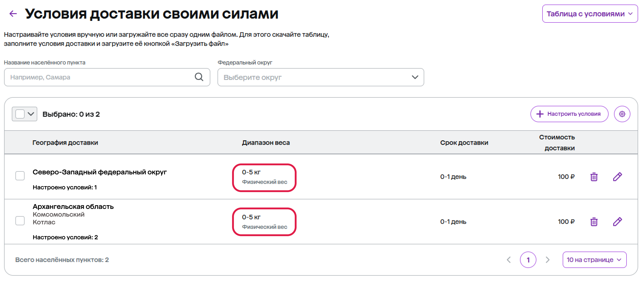
Task: Click Всего населённых пунктов: 2 text
Action: 62,260
